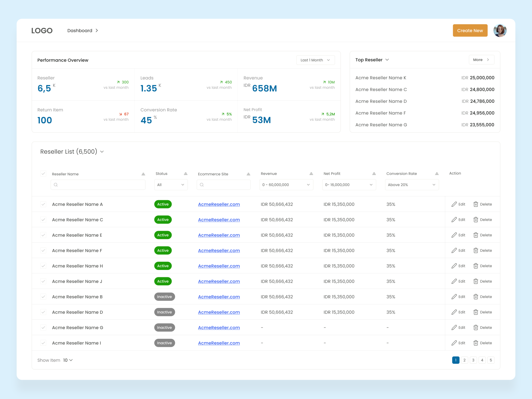Open the Conversion Rate filter showing Above 20%
The height and width of the screenshot is (399, 532).
[412, 185]
